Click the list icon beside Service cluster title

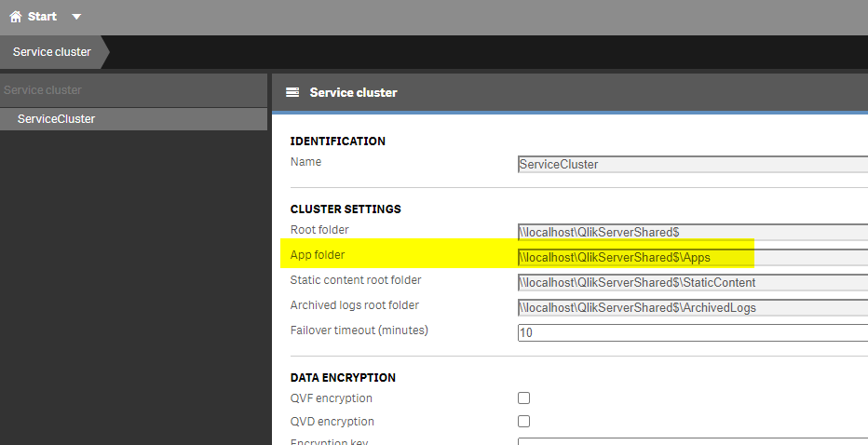click(292, 92)
